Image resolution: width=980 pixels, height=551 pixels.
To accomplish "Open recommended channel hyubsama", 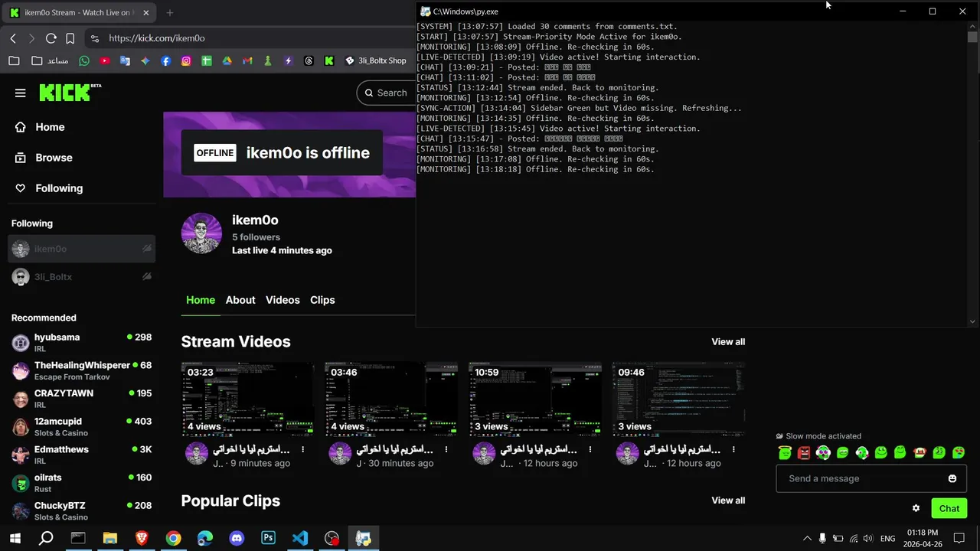I will click(x=81, y=342).
